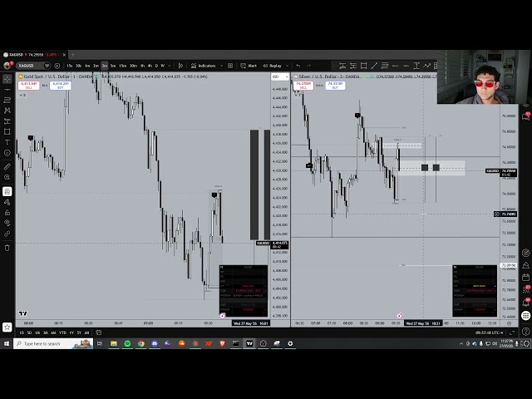The image size is (532, 399).
Task: Open the USD currency dropdown on Gold chart
Action: (x=280, y=76)
